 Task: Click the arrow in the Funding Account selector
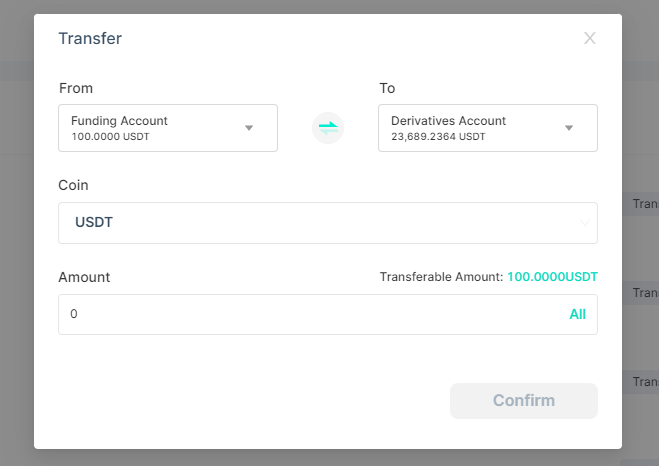pos(249,128)
